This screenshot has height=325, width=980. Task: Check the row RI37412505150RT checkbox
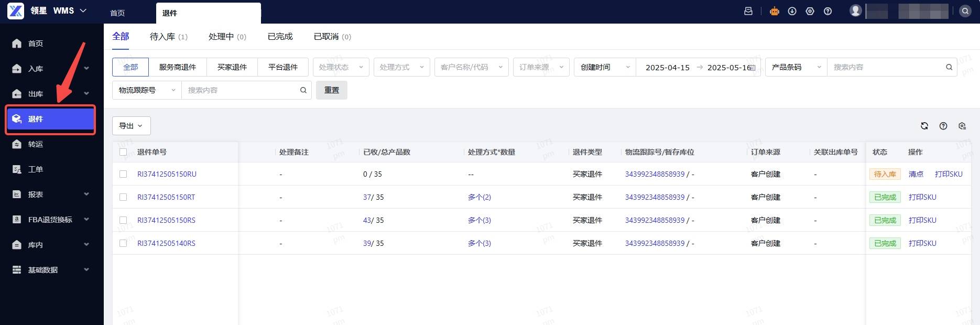point(123,197)
